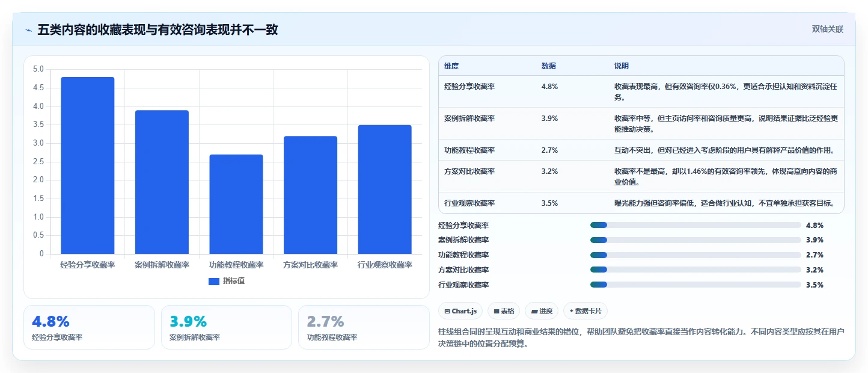Click the 功能教程收藏率 progress bar

pyautogui.click(x=695, y=255)
